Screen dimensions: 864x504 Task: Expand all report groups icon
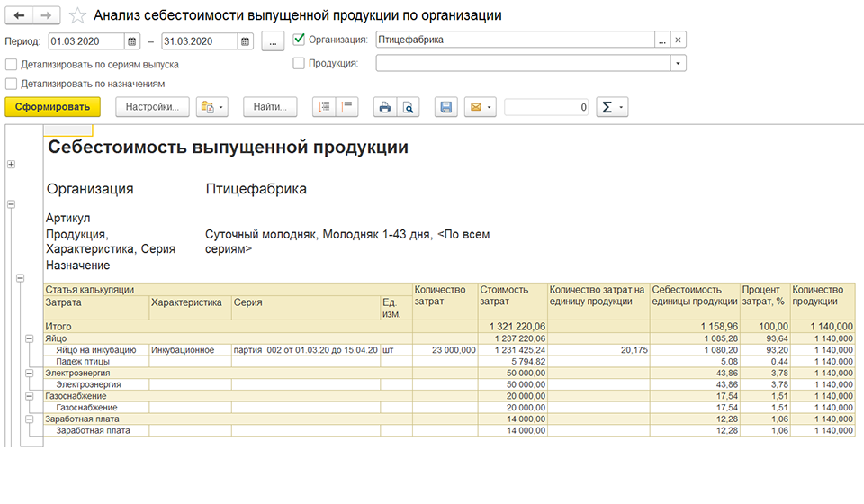(324, 107)
